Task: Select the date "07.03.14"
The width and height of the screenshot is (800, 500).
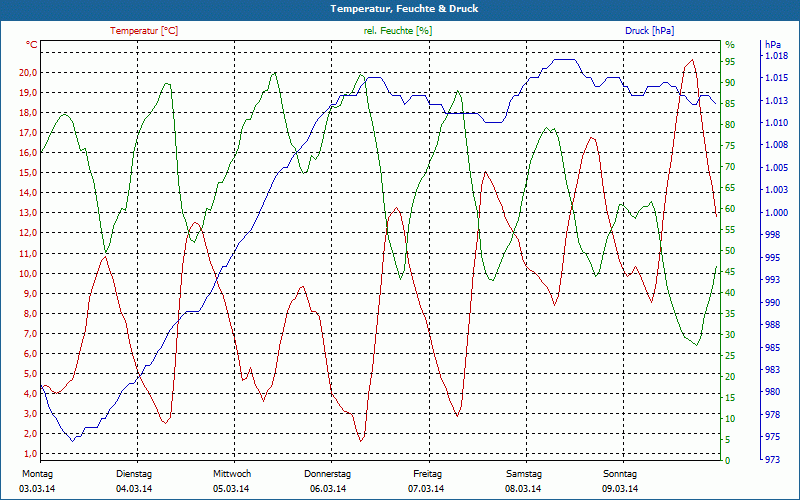Action: click(426, 489)
